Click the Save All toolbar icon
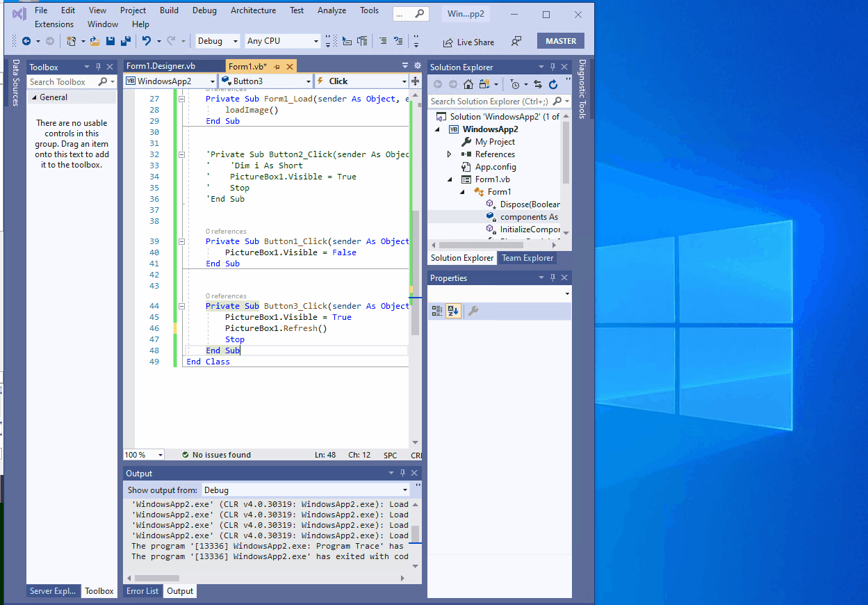Image resolution: width=868 pixels, height=605 pixels. [x=126, y=41]
